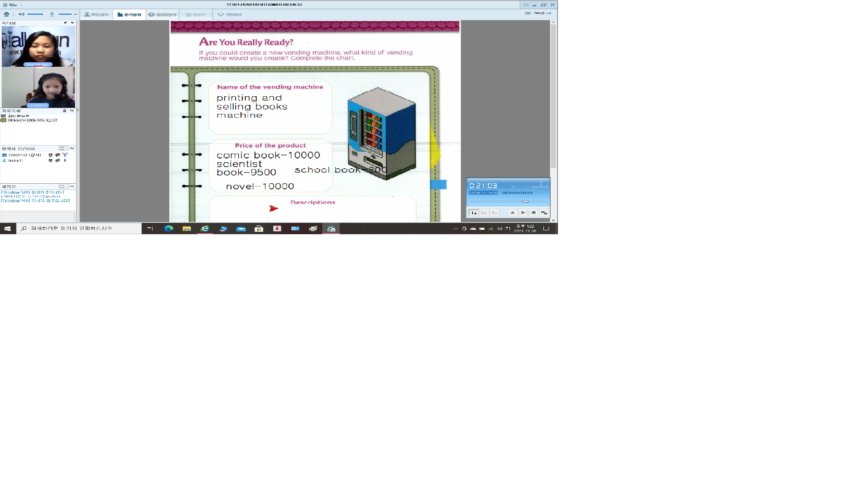
Task: Click the trash icon in materials list
Action: (64, 110)
